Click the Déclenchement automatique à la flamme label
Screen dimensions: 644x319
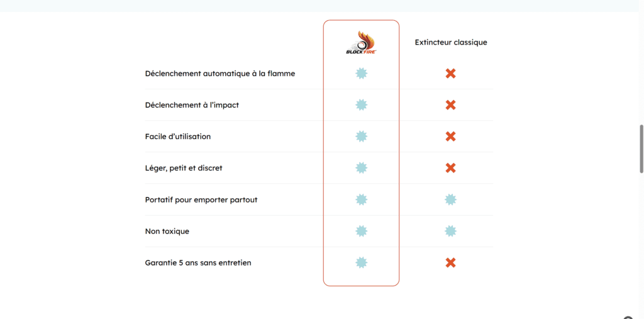point(219,74)
